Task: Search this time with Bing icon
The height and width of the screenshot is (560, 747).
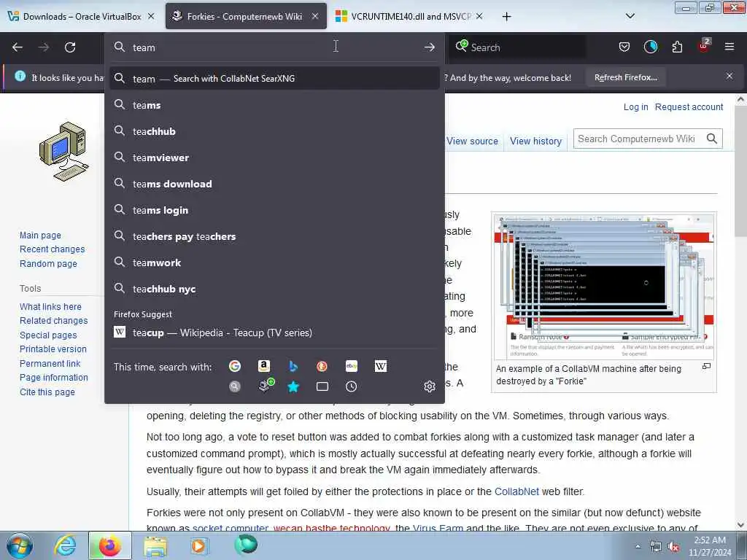Action: coord(293,366)
